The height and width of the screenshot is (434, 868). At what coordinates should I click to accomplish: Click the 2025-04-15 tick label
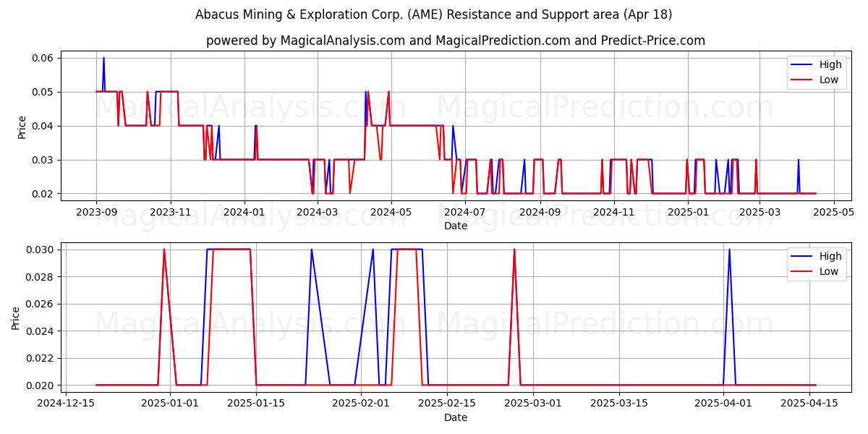pos(809,404)
